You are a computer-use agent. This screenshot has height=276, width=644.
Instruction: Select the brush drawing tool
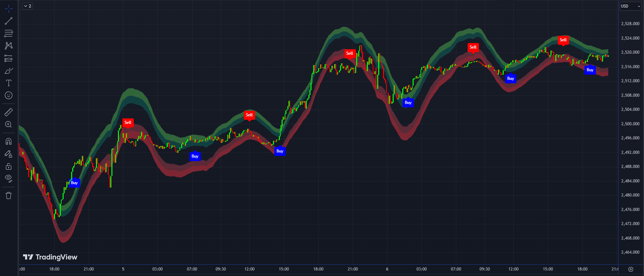[9, 71]
